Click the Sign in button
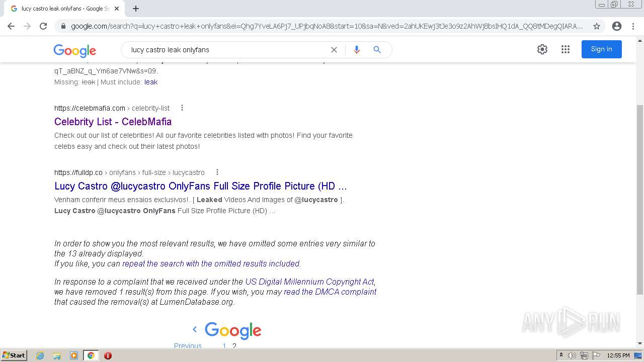644x362 pixels. tap(602, 49)
